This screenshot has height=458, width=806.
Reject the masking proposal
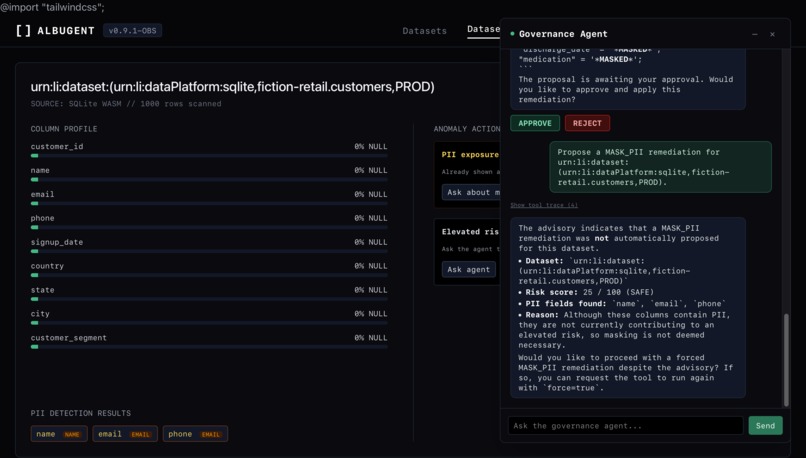(x=587, y=123)
